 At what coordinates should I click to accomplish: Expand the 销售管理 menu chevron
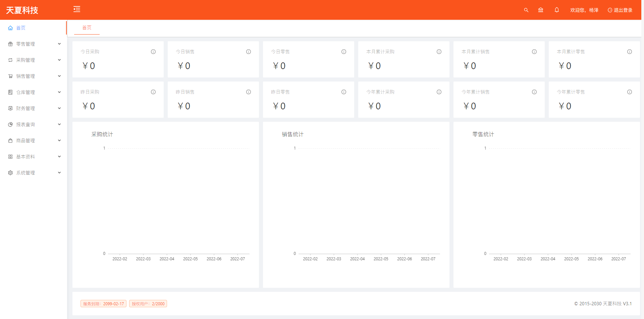pos(59,76)
